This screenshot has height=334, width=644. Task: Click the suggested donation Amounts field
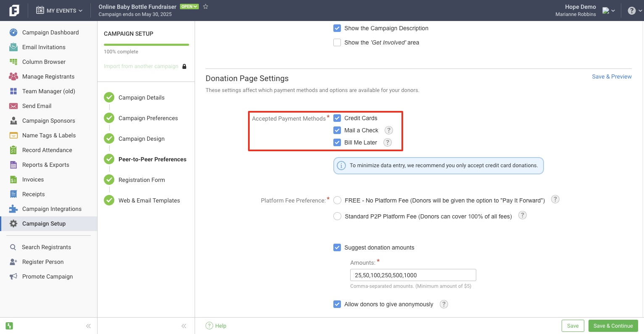[413, 275]
